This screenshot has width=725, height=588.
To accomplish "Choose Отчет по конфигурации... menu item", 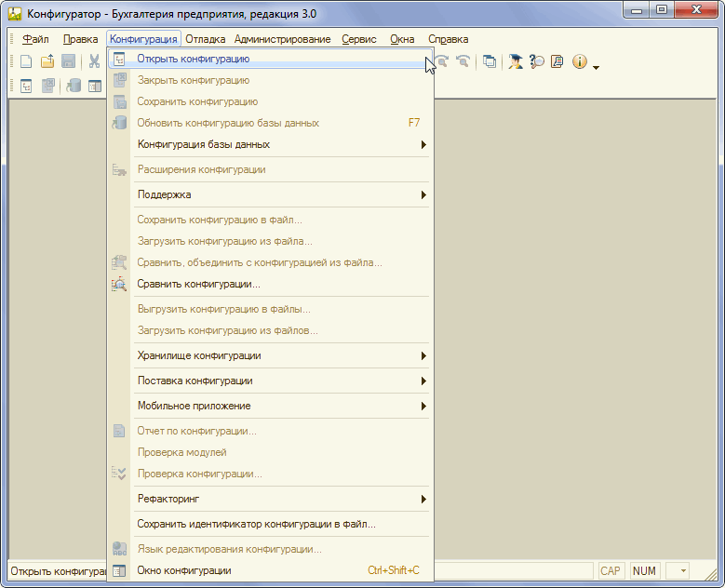I will pos(271,431).
